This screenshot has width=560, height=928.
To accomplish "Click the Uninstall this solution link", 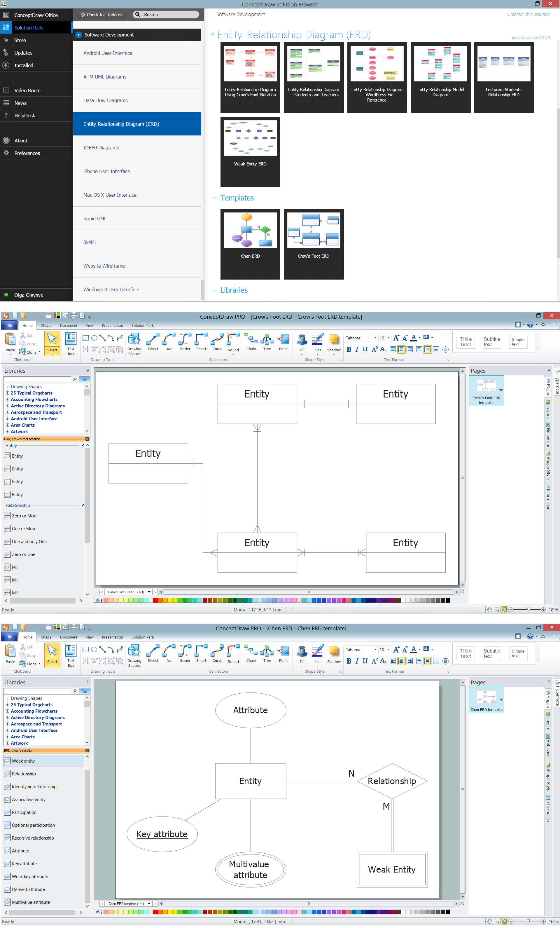I will (528, 14).
